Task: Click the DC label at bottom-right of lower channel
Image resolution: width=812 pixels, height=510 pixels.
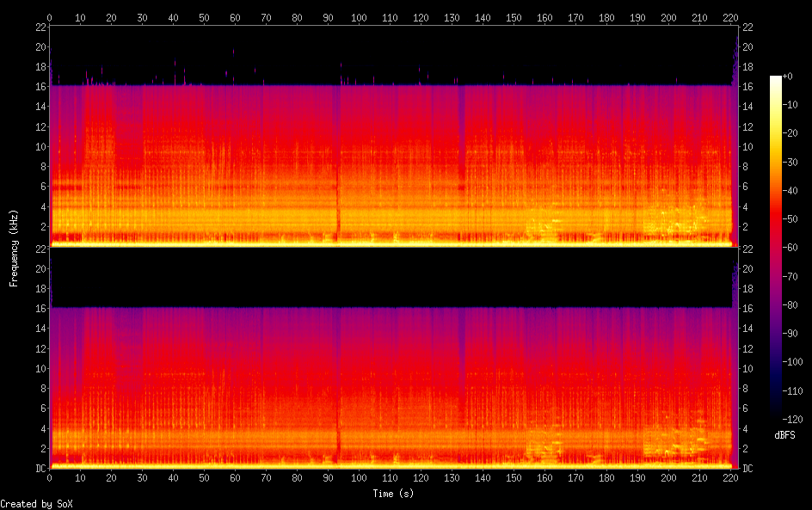Action: pyautogui.click(x=748, y=469)
